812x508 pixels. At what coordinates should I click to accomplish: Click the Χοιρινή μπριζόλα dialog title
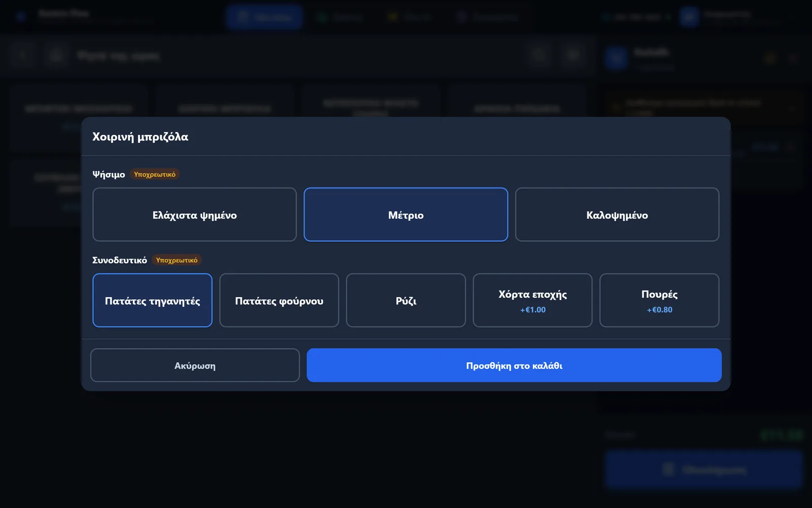[x=140, y=137]
